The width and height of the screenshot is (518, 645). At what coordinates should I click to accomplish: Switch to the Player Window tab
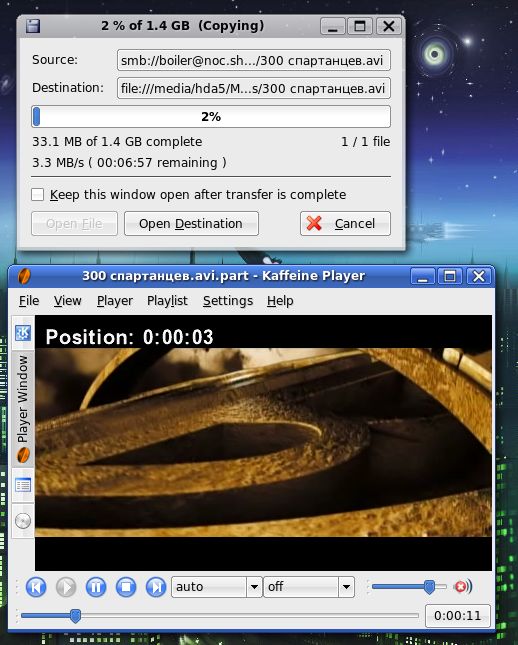[x=23, y=410]
